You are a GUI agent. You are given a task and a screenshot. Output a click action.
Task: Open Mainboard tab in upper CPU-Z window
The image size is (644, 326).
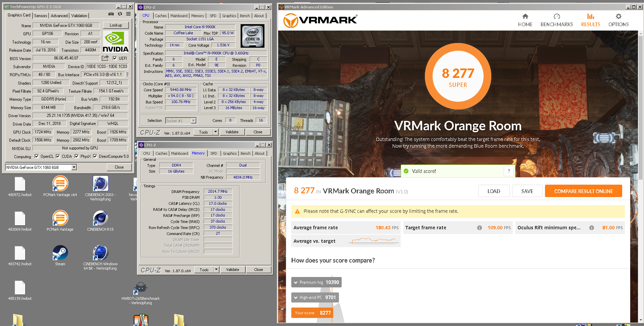(x=179, y=16)
